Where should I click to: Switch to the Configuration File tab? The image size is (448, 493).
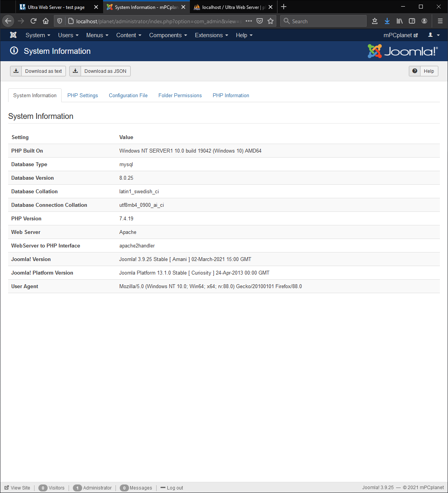pos(128,95)
